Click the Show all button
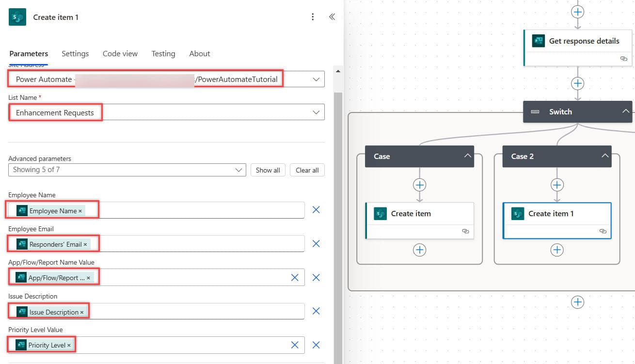This screenshot has height=364, width=635. [268, 170]
